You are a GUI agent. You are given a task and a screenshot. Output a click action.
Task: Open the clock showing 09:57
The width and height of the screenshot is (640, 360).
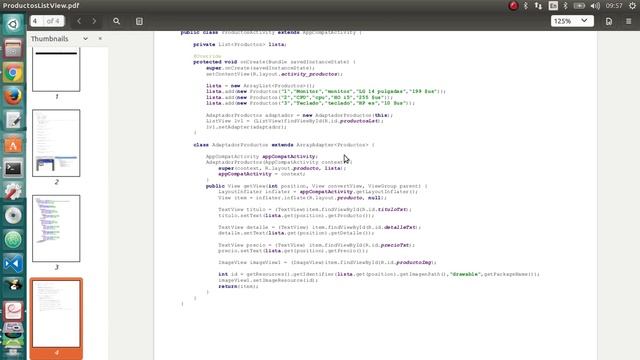pyautogui.click(x=614, y=6)
